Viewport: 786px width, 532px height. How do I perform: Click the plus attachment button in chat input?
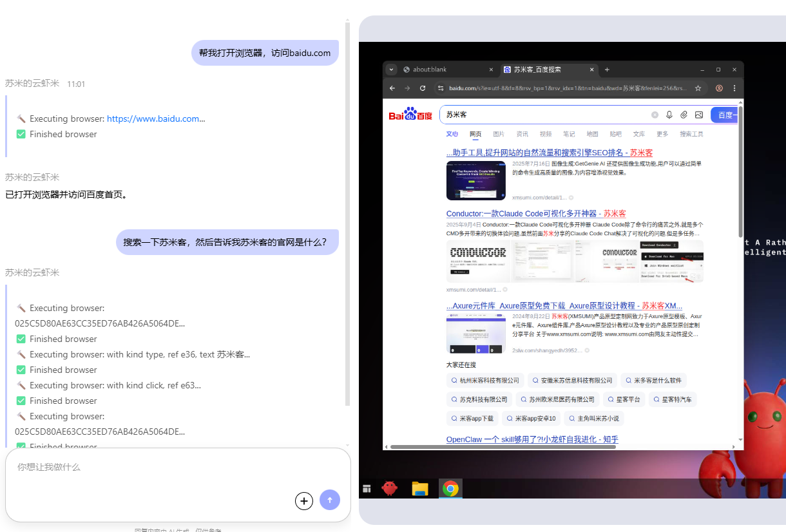304,500
